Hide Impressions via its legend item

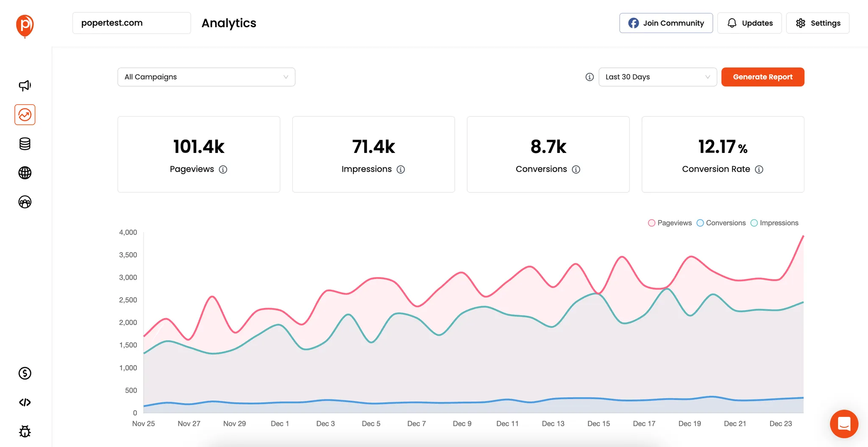coord(774,222)
